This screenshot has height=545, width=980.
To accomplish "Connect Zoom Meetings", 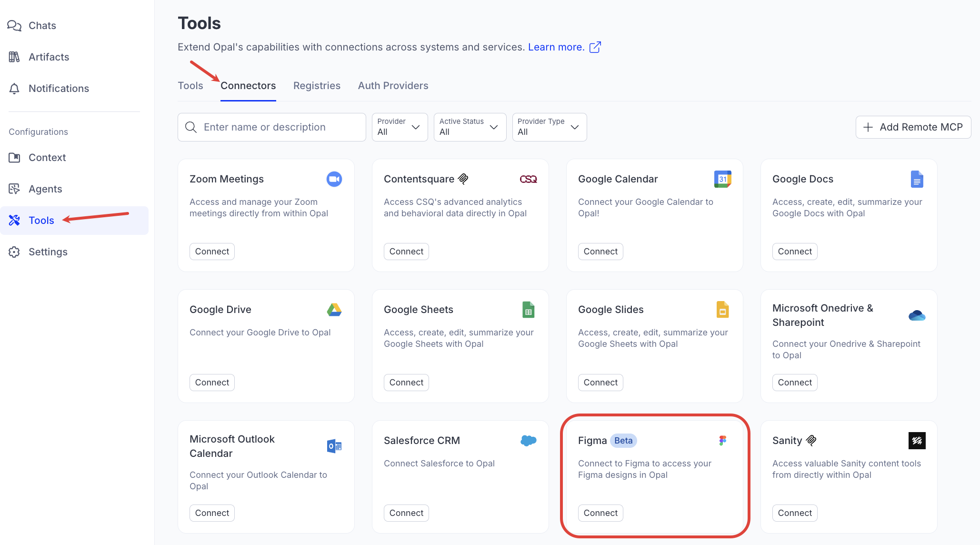I will [212, 252].
